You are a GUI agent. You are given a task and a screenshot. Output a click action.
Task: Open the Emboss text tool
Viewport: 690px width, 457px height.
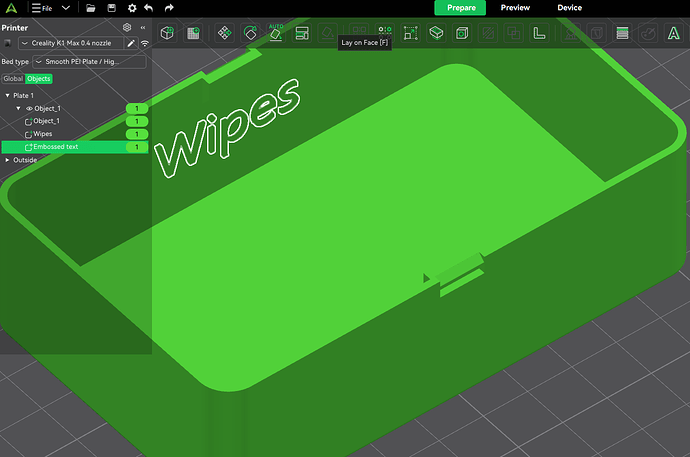pyautogui.click(x=673, y=33)
